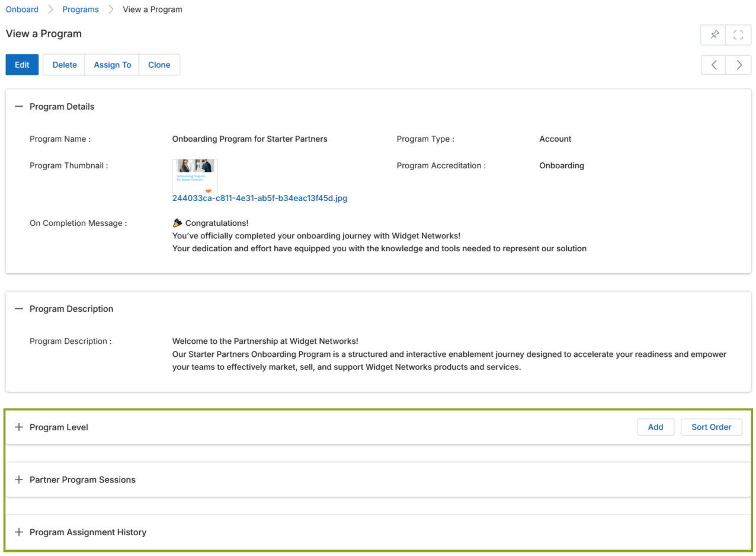Enter fullscreen view with the expand icon
Image resolution: width=756 pixels, height=556 pixels.
tap(738, 34)
